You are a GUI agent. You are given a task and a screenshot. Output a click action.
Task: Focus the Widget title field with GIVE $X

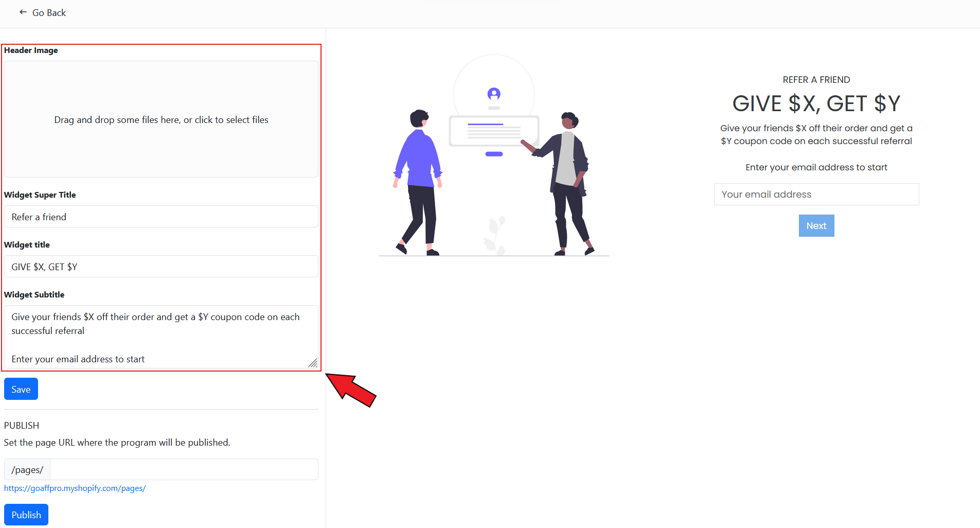161,267
